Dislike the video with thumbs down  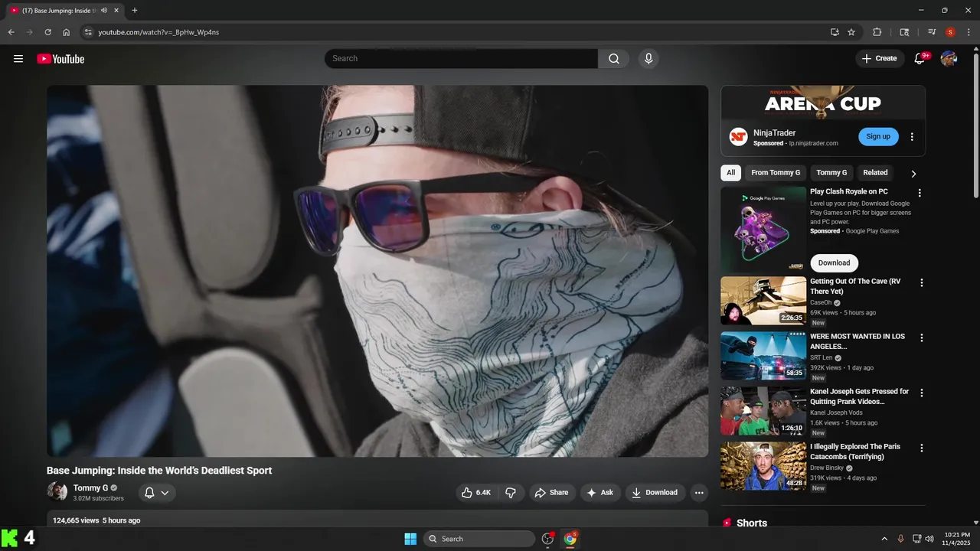coord(511,493)
